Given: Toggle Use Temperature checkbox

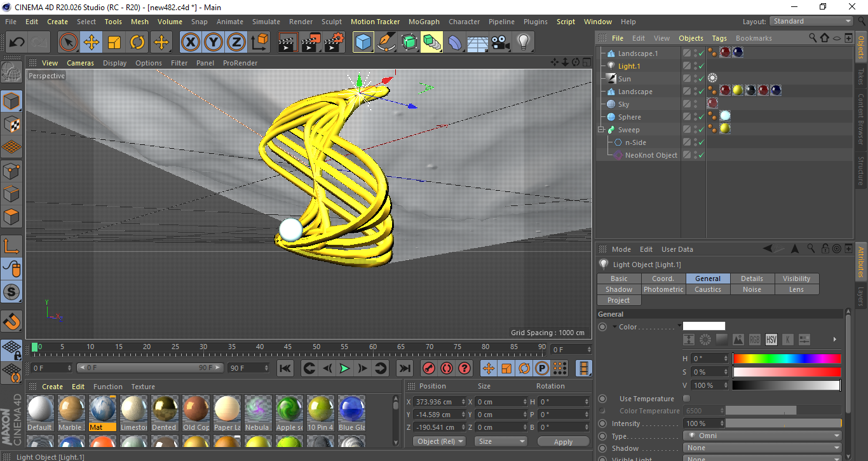Looking at the screenshot, I should tap(686, 399).
